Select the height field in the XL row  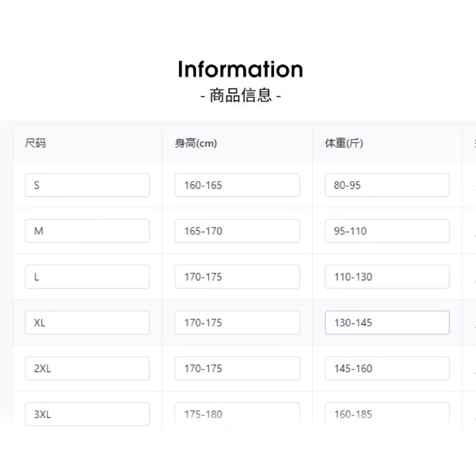(237, 323)
